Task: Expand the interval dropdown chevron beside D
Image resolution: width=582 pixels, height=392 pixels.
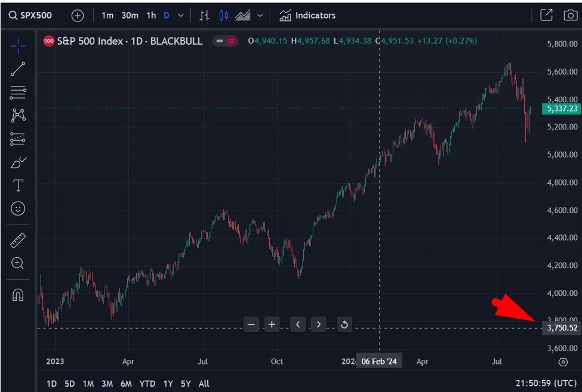Action: (180, 15)
